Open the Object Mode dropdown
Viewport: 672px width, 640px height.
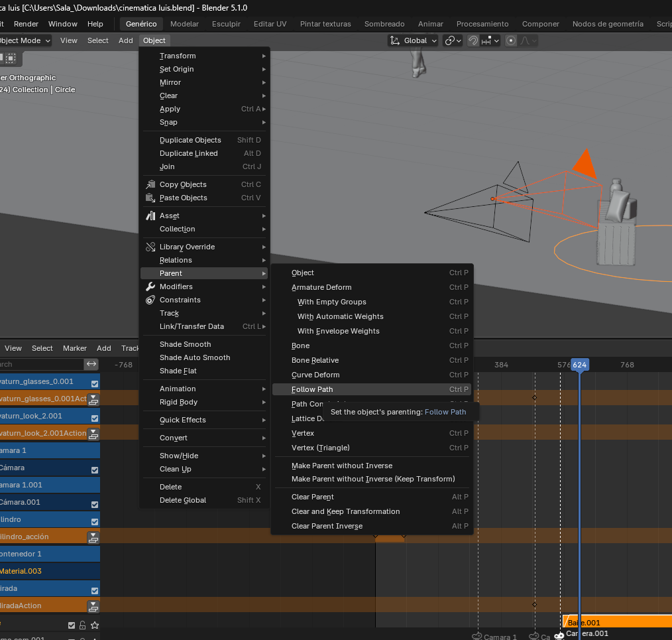tap(25, 40)
